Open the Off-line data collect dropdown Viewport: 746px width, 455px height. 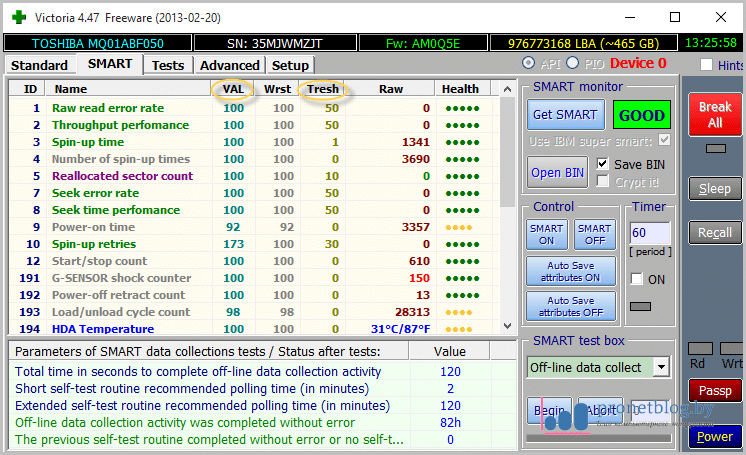click(x=661, y=367)
